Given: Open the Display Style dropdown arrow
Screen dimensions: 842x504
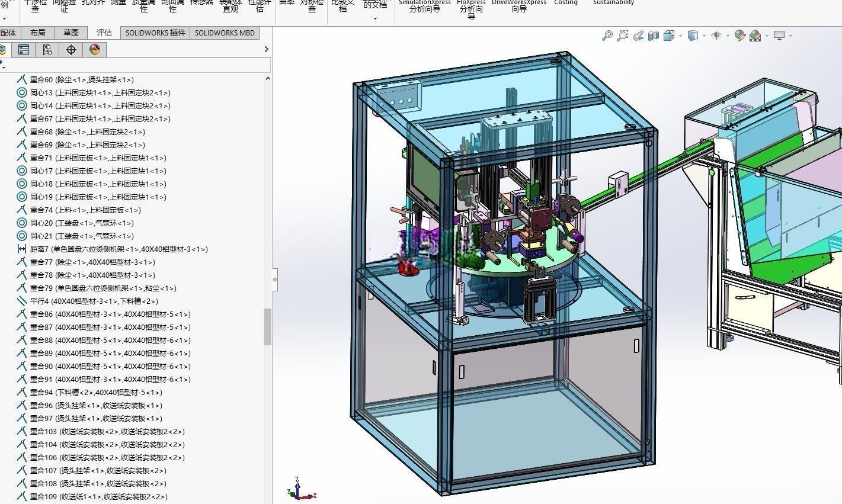Looking at the screenshot, I should 704,36.
